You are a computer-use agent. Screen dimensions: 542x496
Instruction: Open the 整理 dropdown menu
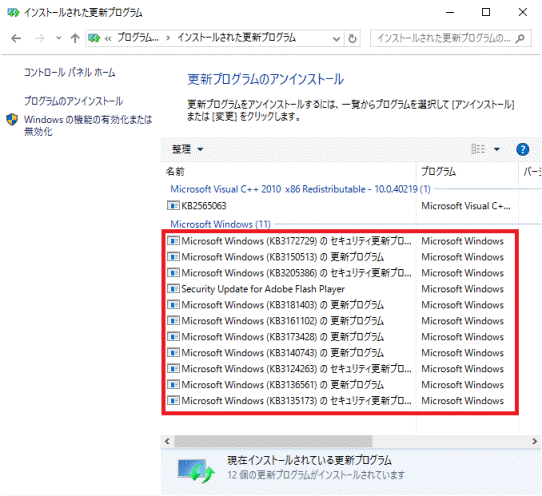click(187, 149)
